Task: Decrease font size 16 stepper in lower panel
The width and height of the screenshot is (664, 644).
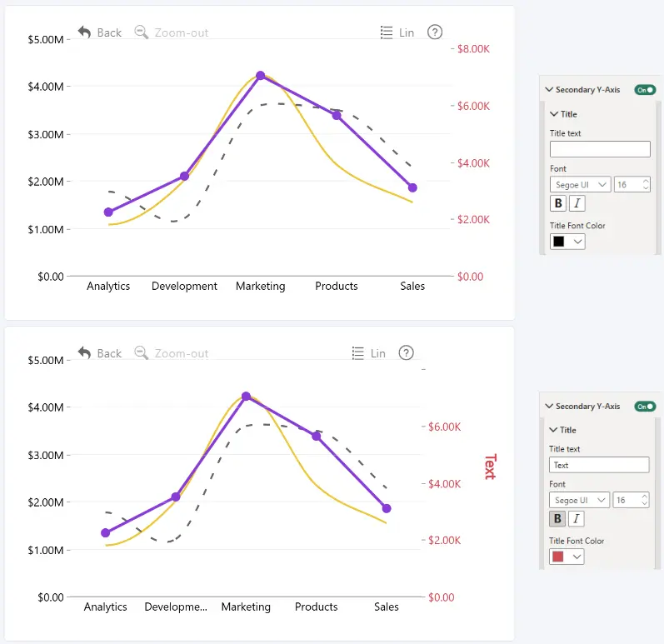Action: pos(645,503)
